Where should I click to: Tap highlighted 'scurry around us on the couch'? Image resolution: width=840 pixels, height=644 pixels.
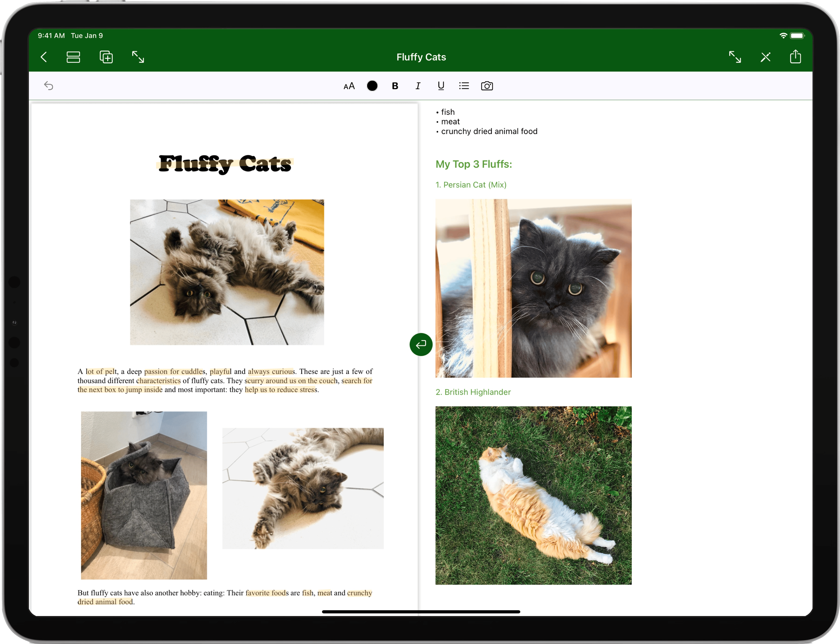(291, 381)
